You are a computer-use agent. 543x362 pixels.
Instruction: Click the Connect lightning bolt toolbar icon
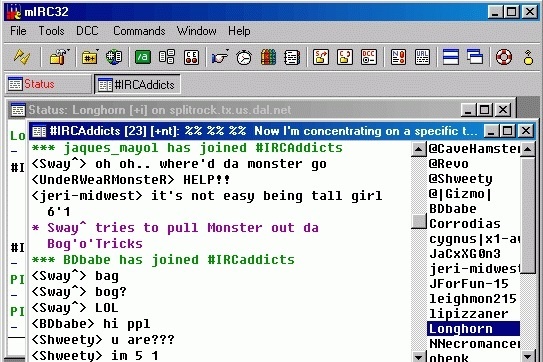point(21,57)
